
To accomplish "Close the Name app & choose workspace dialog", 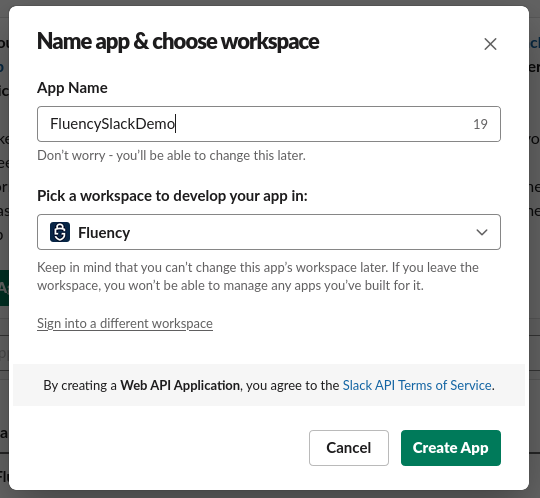I will click(490, 44).
